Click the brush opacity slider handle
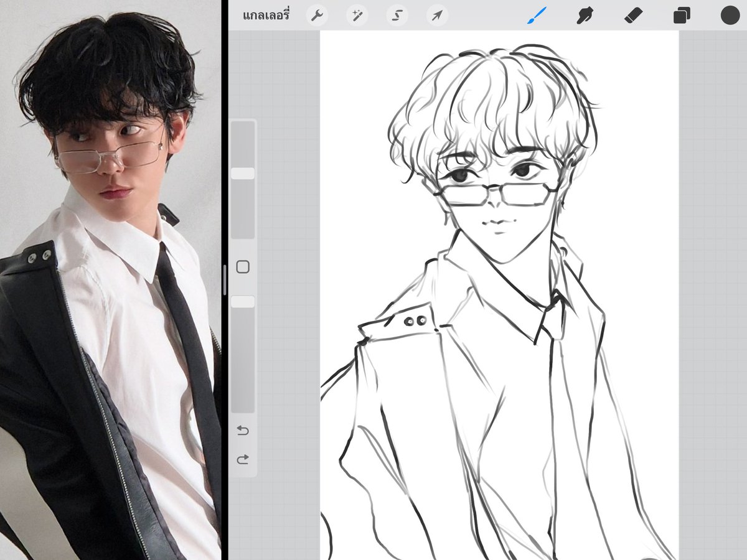This screenshot has width=747, height=560. pos(243,302)
